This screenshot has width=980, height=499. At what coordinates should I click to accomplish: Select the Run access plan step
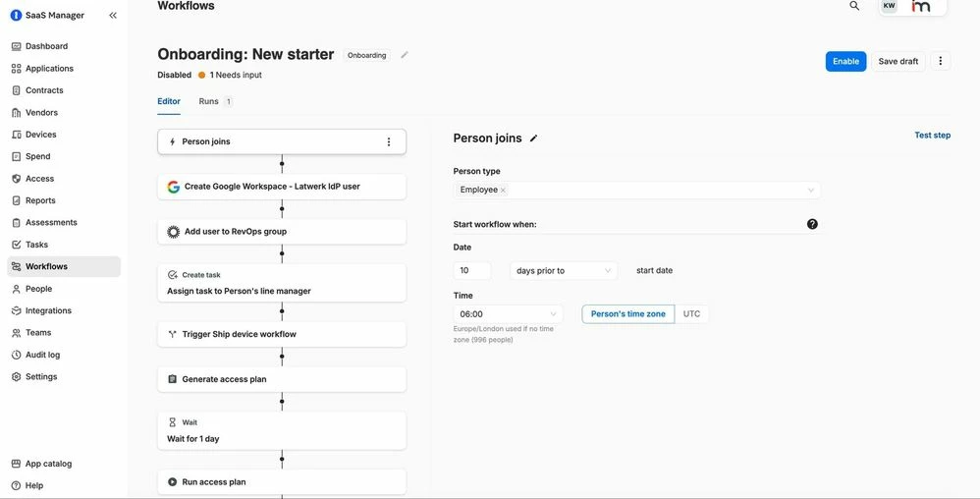click(282, 482)
